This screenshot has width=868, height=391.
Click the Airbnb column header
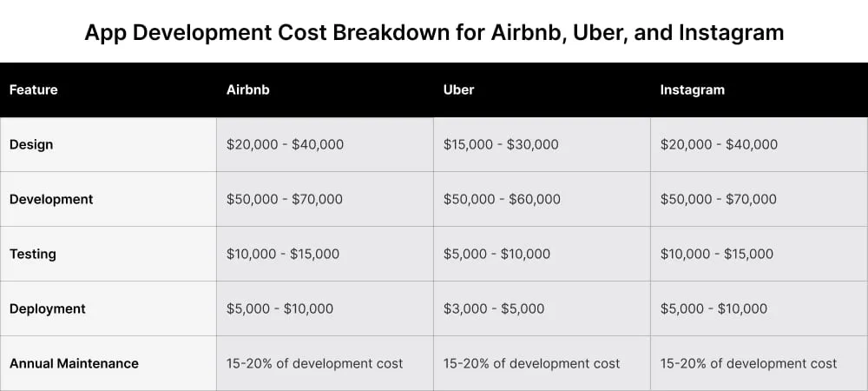pos(247,89)
